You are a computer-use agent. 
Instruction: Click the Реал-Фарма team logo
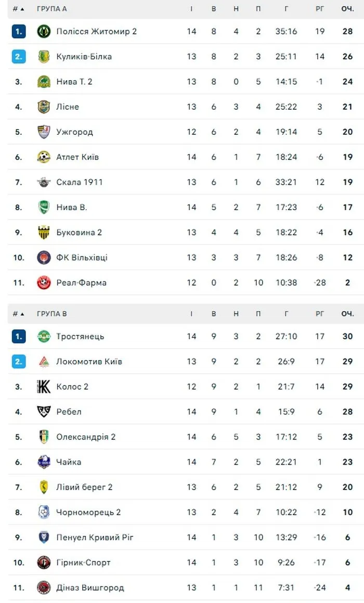tap(44, 283)
